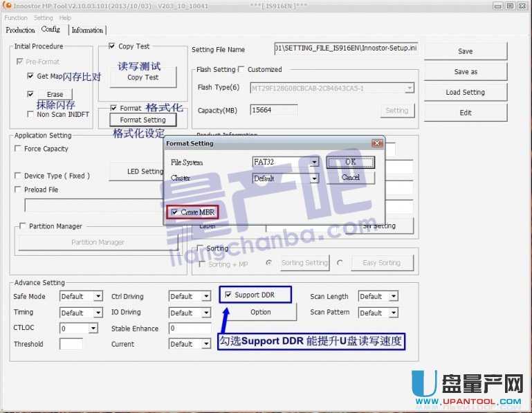532x413 pixels.
Task: Click OK in Format Setting dialog
Action: click(x=351, y=162)
